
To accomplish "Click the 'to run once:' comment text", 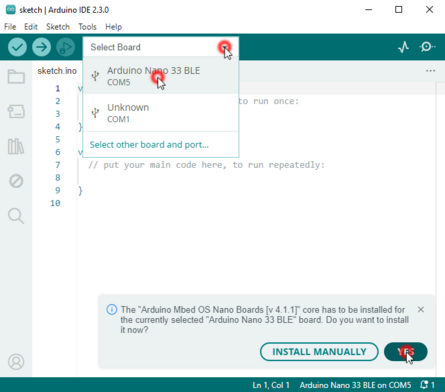I will pyautogui.click(x=269, y=101).
